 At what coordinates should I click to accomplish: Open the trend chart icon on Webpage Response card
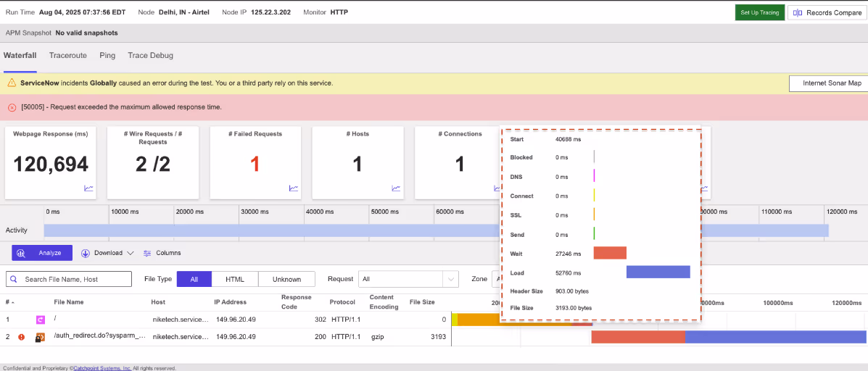88,188
